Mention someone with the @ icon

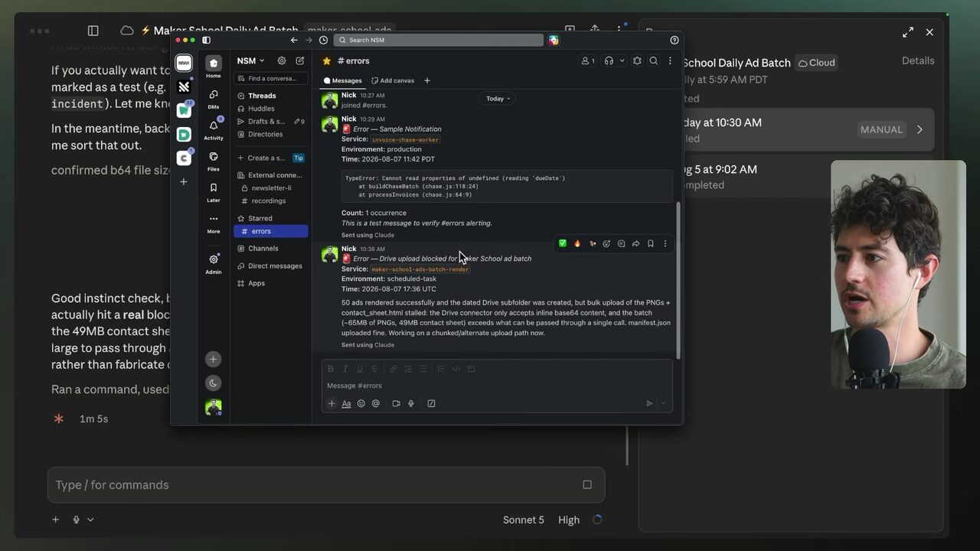[x=375, y=403]
